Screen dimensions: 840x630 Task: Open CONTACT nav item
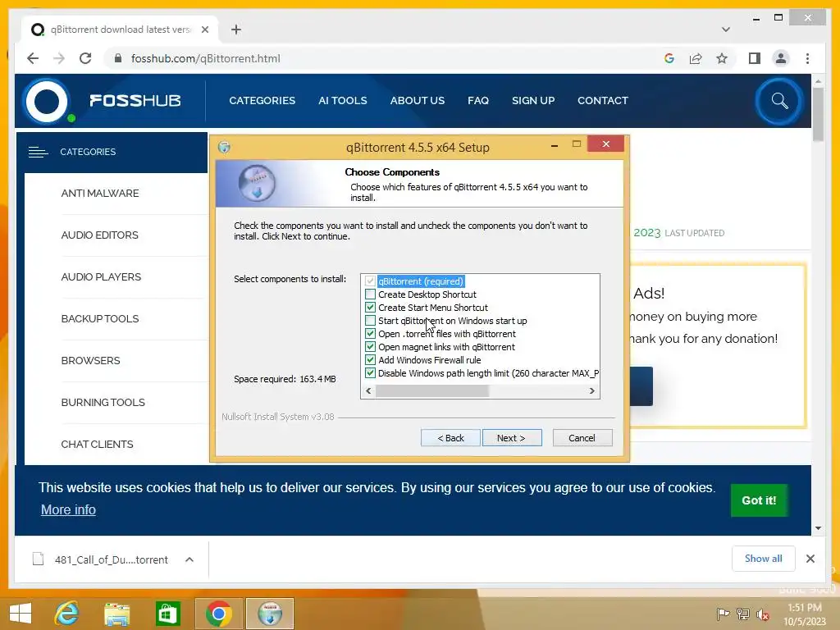603,101
